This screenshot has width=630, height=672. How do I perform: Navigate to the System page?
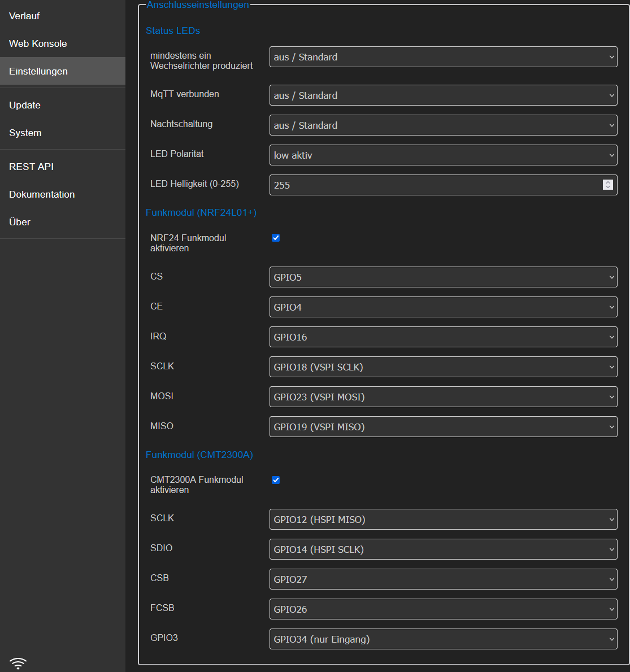[x=25, y=133]
